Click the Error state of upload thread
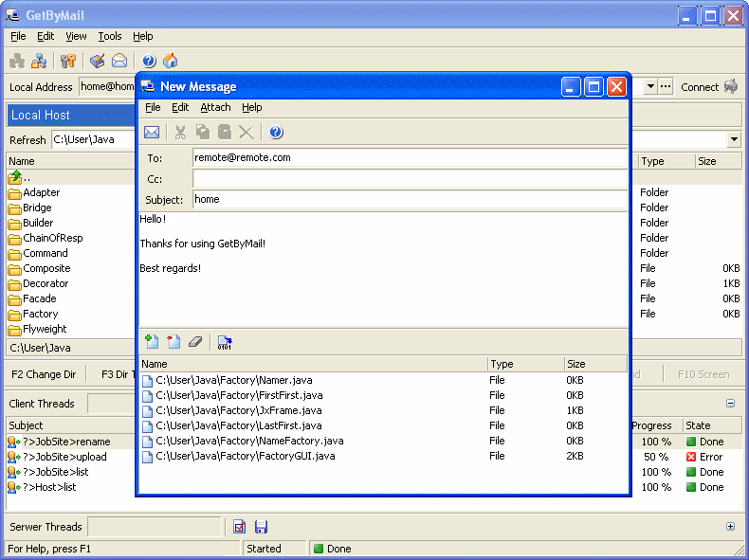This screenshot has height=560, width=749. 704,457
